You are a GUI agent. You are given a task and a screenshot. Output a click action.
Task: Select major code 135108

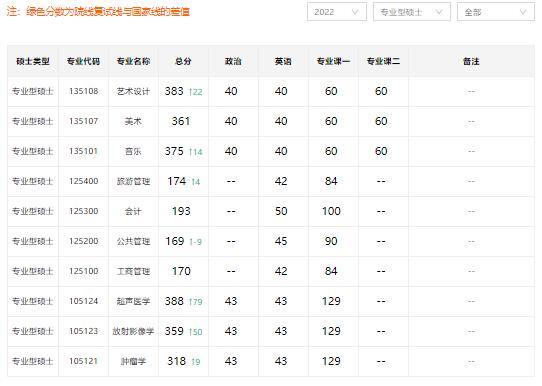tap(84, 91)
